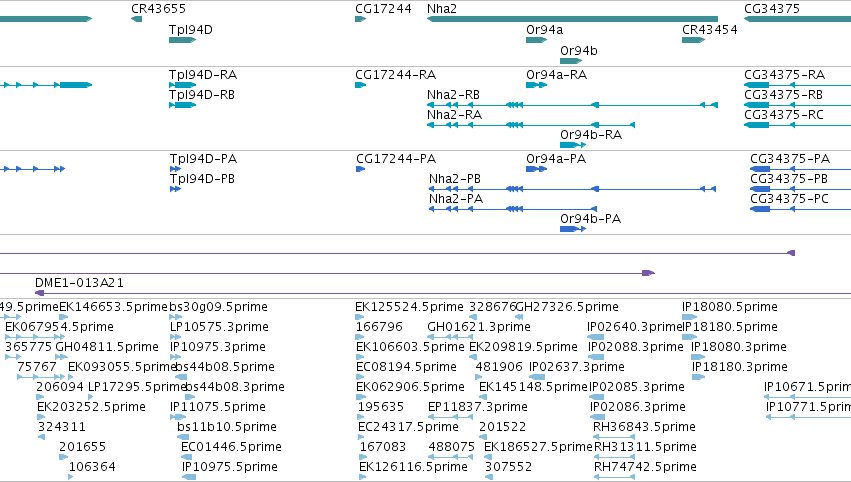Click the purple BAC arrow end near Or94b
The image size is (851, 482).
click(x=649, y=273)
